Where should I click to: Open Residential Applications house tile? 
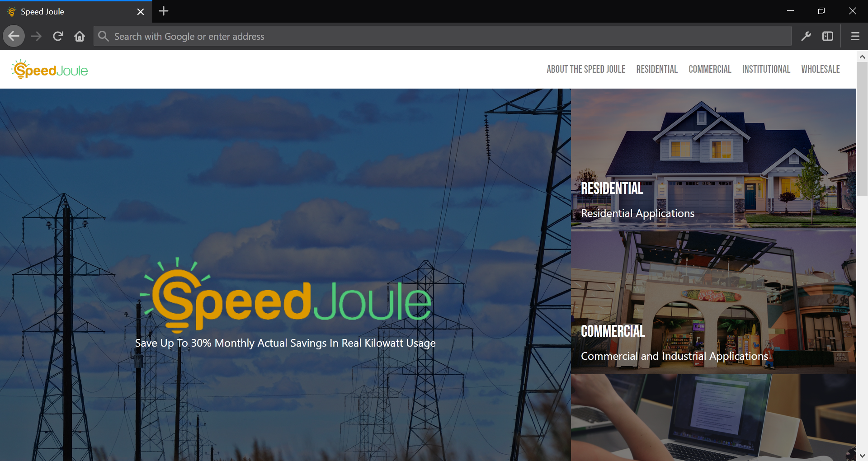(713, 159)
